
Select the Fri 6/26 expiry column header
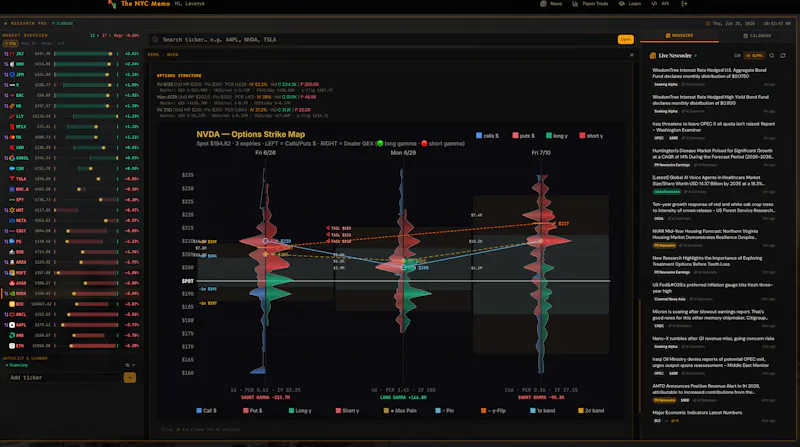[x=265, y=153]
